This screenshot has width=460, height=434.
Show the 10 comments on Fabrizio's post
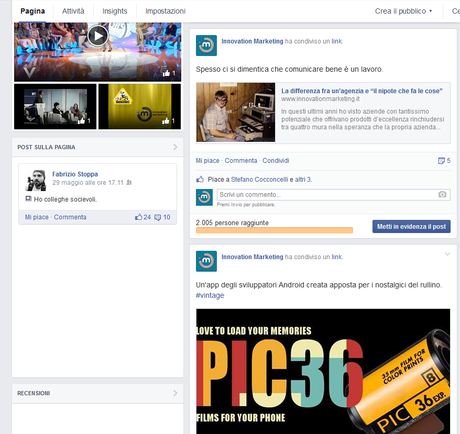pyautogui.click(x=162, y=217)
